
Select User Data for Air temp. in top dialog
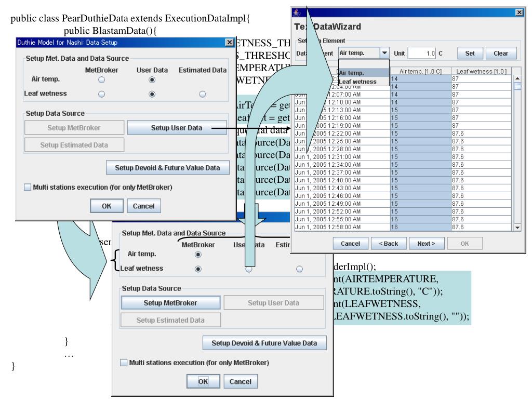(152, 79)
